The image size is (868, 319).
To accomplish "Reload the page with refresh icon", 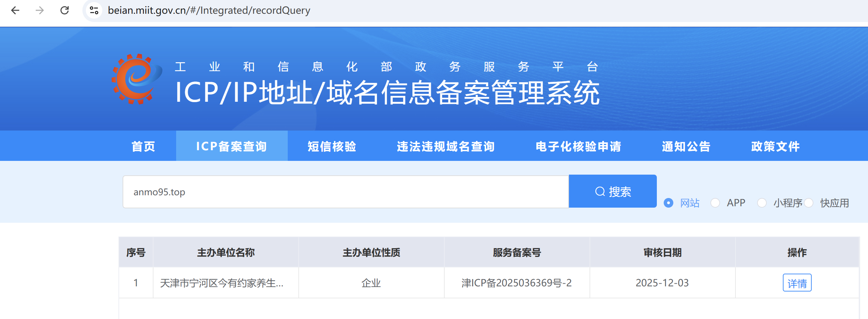I will click(x=65, y=10).
